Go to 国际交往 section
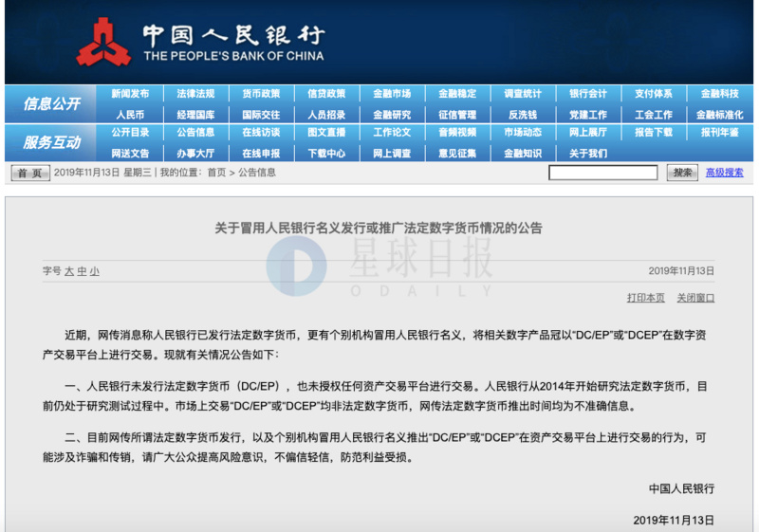 [x=261, y=115]
